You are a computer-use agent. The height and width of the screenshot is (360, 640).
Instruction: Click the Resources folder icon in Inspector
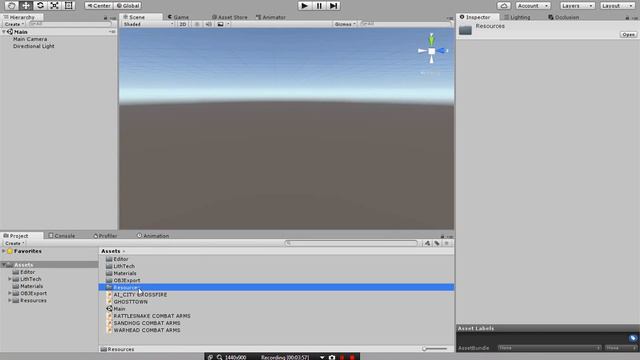point(465,30)
